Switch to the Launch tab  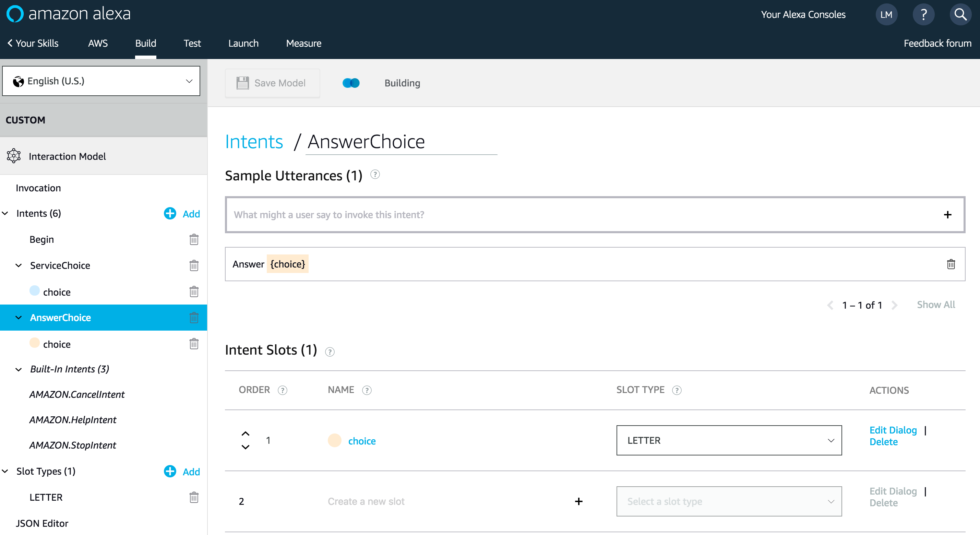tap(243, 43)
